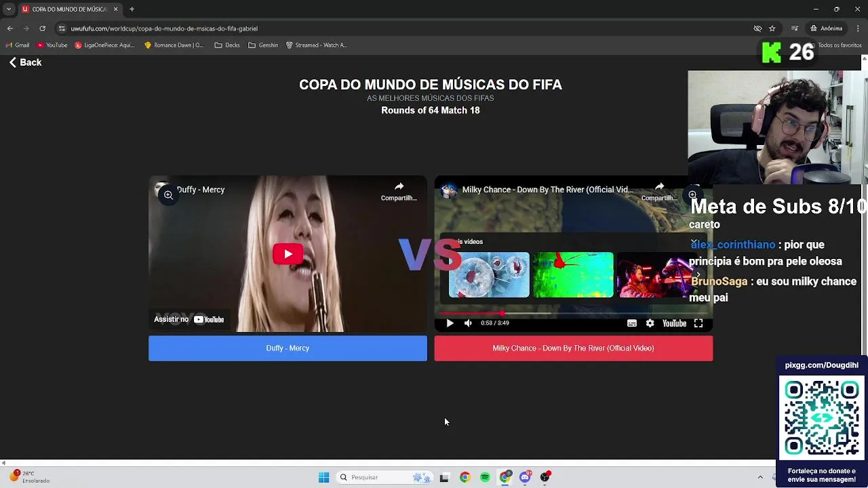Open the weather widget showing 28°C
Image resolution: width=868 pixels, height=488 pixels.
29,477
